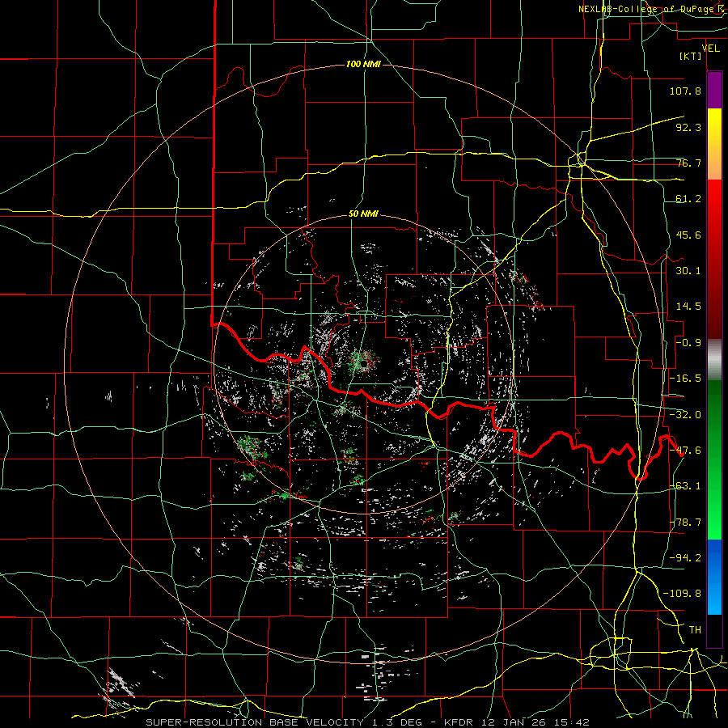
Task: Click the 14.5 velocity scale value
Action: (688, 307)
